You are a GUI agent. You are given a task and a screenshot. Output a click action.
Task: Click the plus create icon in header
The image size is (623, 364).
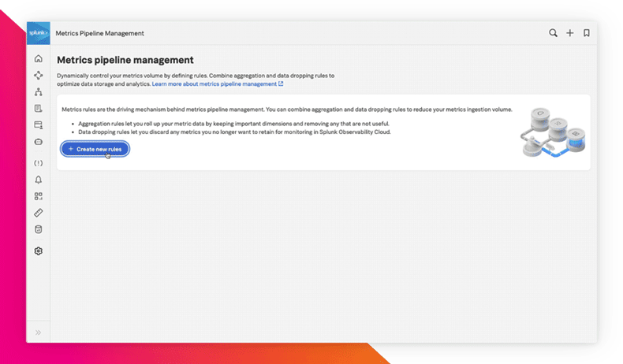(x=569, y=33)
